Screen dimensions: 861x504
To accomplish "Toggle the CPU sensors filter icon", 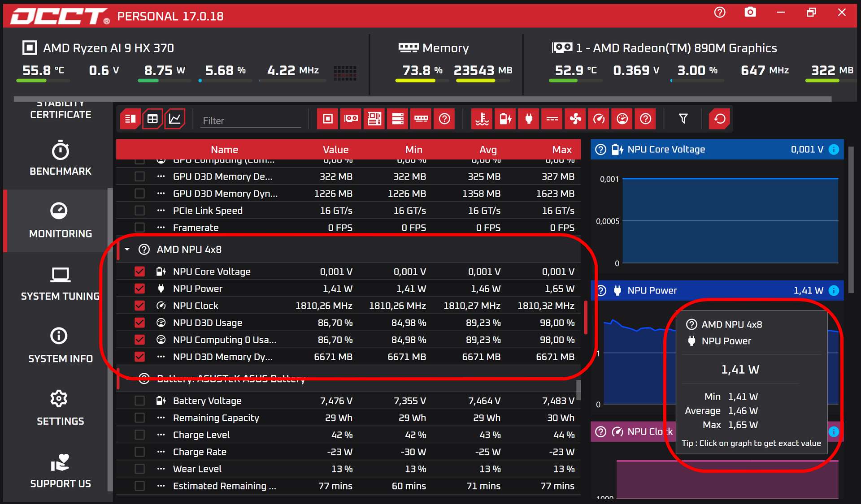I will click(x=328, y=119).
